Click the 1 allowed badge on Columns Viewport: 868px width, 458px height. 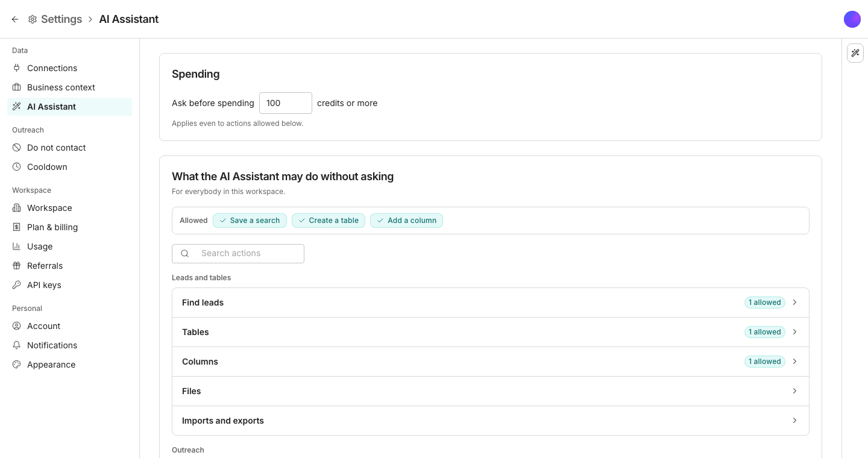[x=765, y=362]
